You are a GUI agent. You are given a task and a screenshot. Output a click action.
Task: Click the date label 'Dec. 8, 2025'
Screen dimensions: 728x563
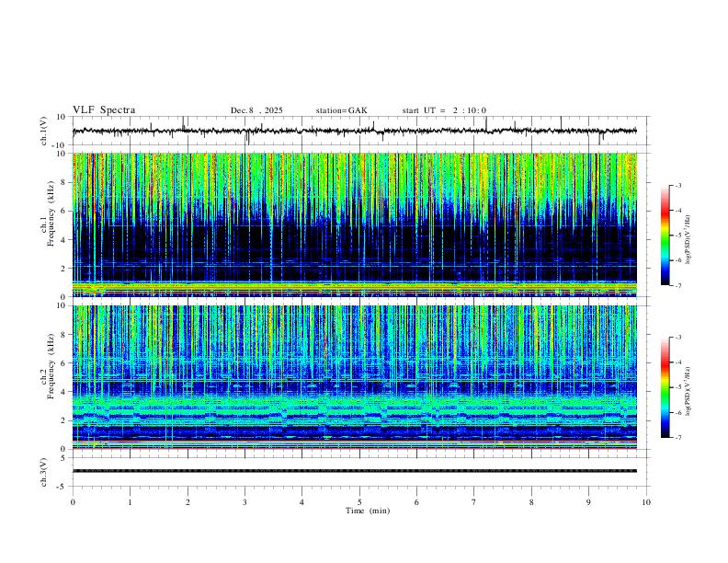pos(256,110)
